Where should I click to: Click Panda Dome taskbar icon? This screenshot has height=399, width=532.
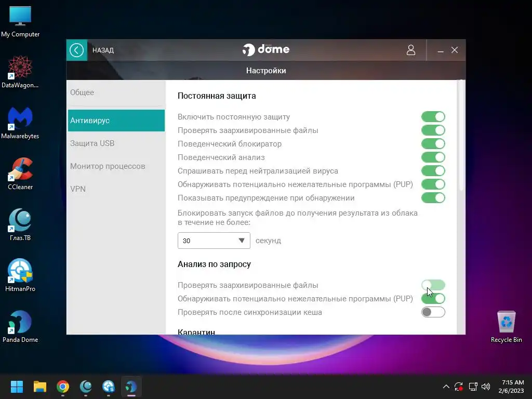click(131, 387)
